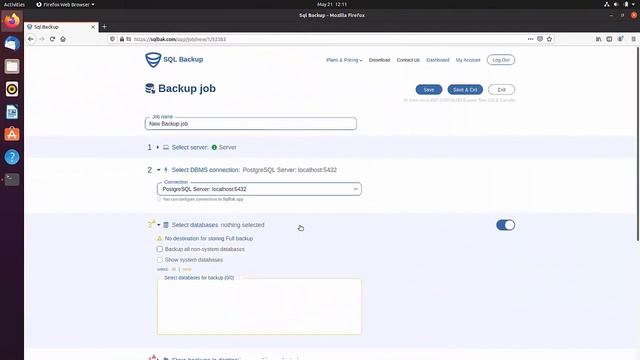The image size is (640, 360).
Task: Open a new tab with the plus button
Action: (104, 27)
